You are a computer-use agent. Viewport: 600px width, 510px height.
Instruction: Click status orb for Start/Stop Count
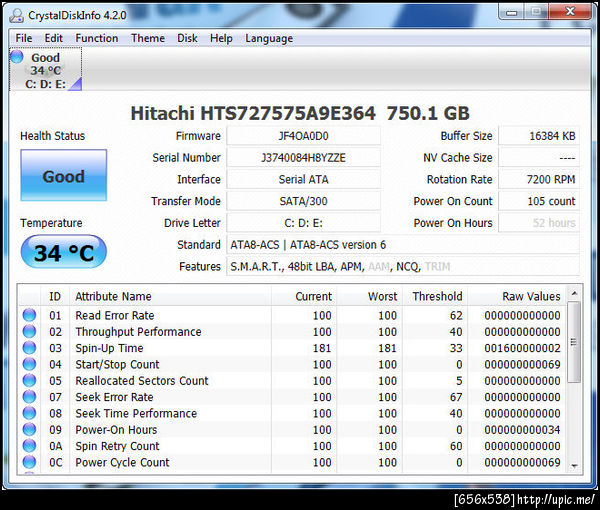29,364
